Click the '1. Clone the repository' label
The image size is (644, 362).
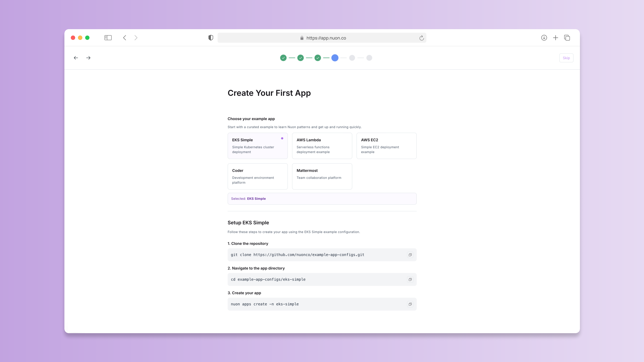pos(248,244)
